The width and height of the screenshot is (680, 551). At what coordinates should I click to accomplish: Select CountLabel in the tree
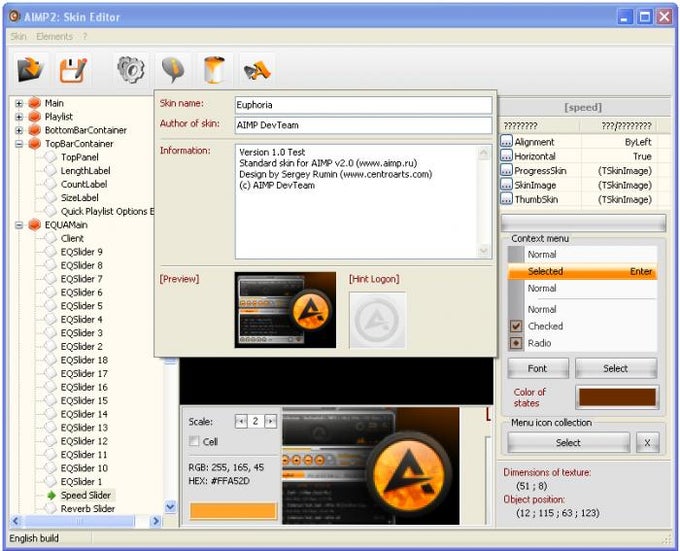[x=84, y=184]
